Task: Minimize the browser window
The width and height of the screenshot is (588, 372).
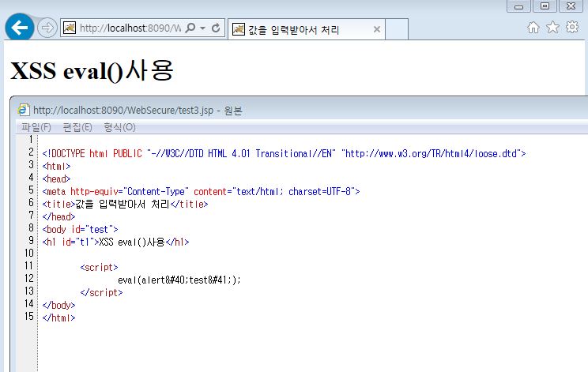Action: click(x=518, y=6)
